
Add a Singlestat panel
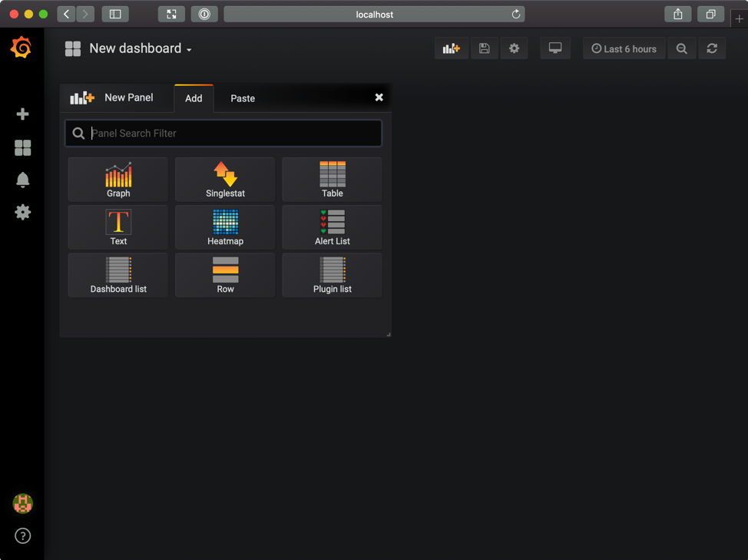coord(225,179)
